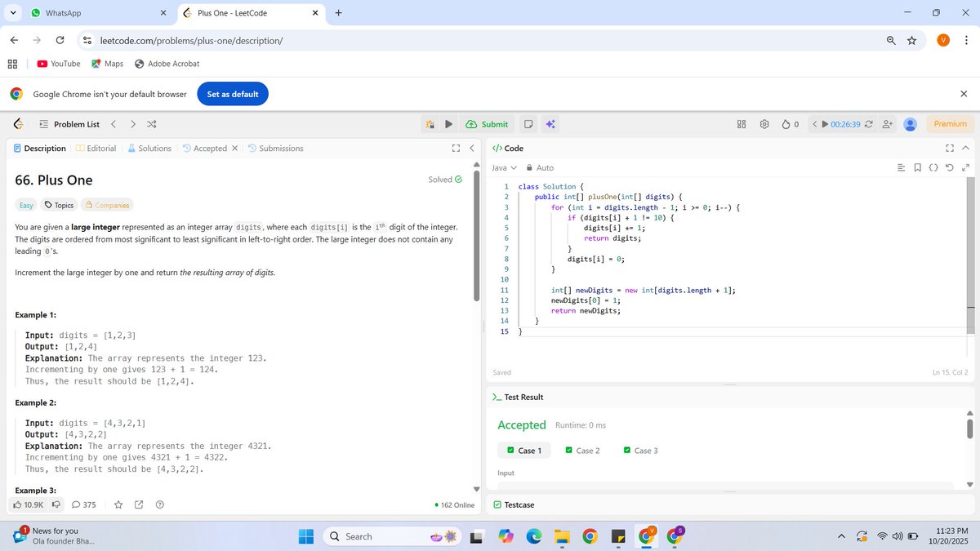
Task: Share the problem with the share icon
Action: (x=139, y=504)
